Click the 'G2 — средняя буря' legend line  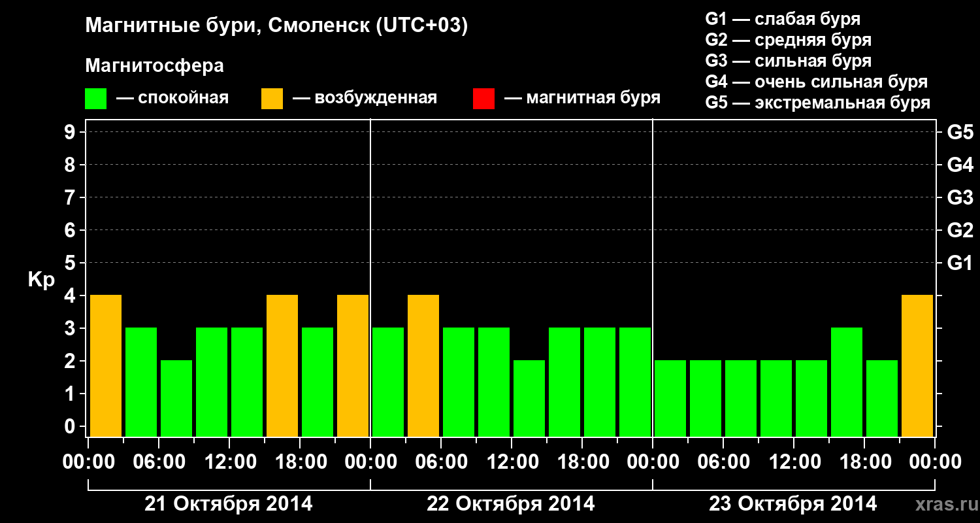coord(789,40)
